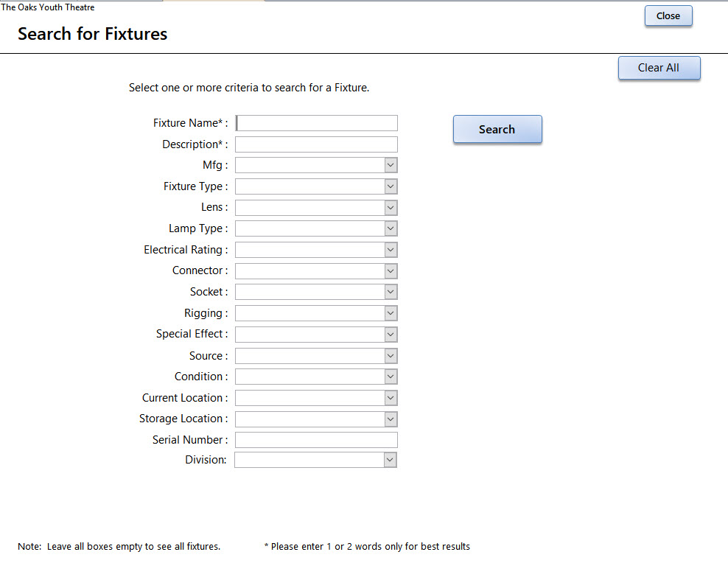The width and height of the screenshot is (728, 563).
Task: Click into the Description input box
Action: (x=316, y=144)
